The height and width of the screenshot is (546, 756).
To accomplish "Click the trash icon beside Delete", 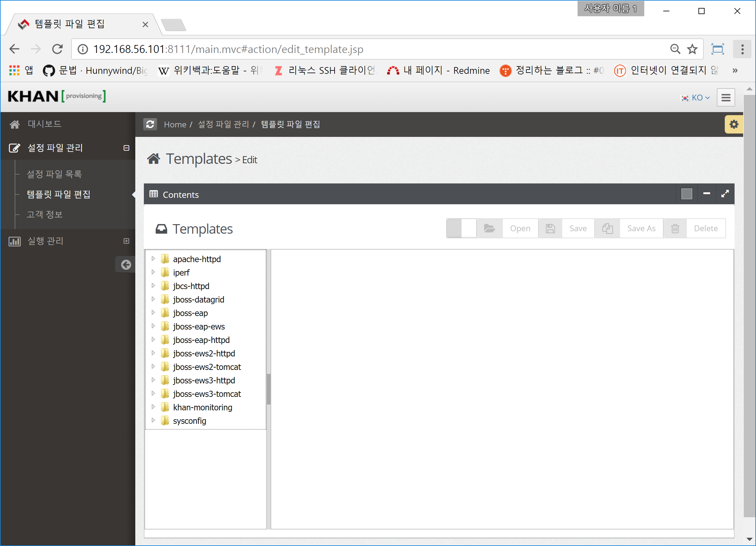I will pyautogui.click(x=675, y=228).
